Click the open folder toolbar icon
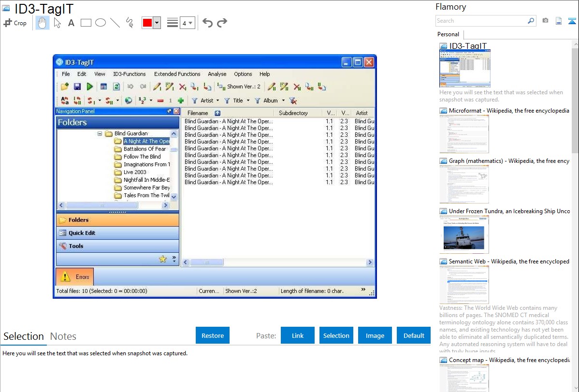Image resolution: width=579 pixels, height=392 pixels. (65, 87)
